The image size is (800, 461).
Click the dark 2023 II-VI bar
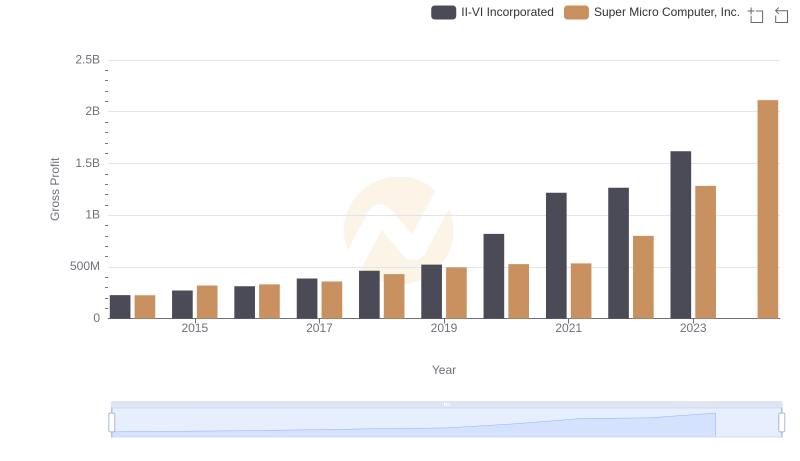click(x=681, y=235)
